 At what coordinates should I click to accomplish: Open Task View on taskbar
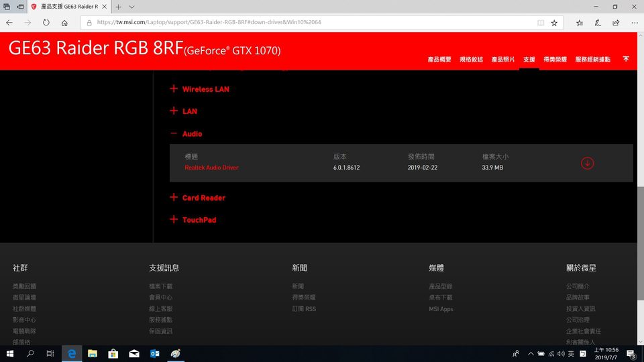(x=50, y=353)
